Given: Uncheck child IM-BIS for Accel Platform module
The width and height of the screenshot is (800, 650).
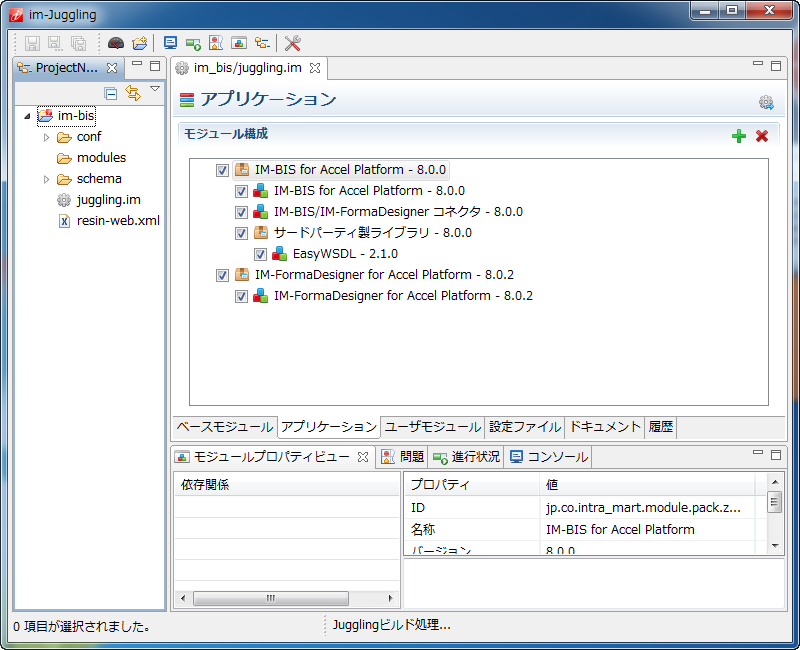Looking at the screenshot, I should [241, 191].
